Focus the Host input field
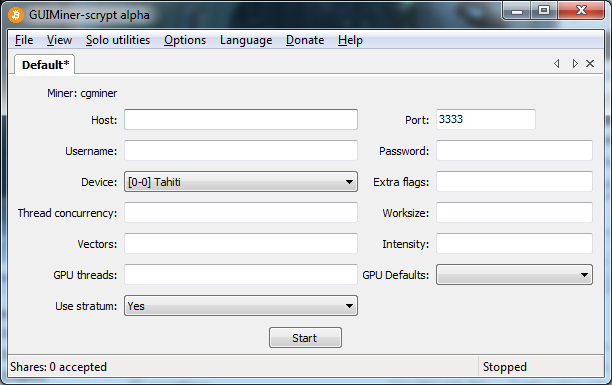Viewport: 612px width, 385px height. [241, 119]
